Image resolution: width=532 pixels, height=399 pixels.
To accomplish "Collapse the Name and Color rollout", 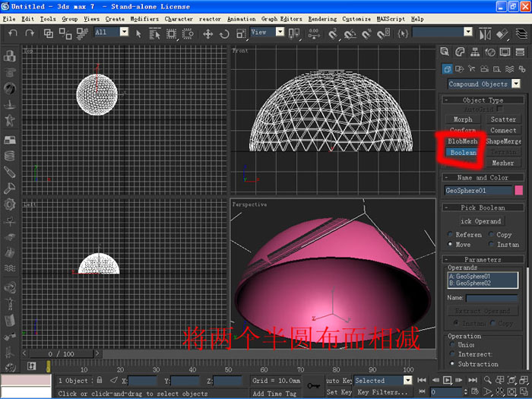I will [483, 177].
